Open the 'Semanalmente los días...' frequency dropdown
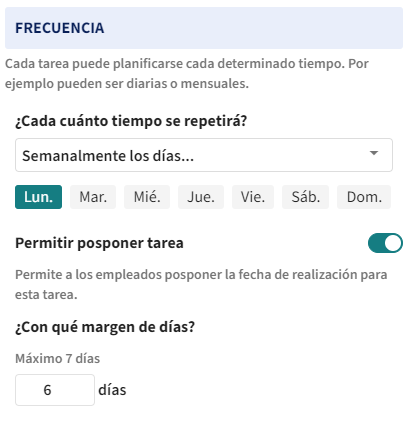 pyautogui.click(x=204, y=155)
